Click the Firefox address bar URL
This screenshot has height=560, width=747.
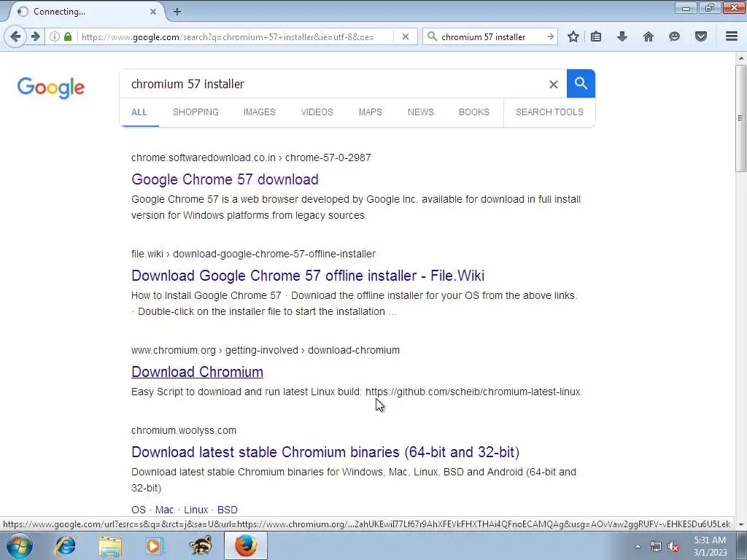[228, 36]
